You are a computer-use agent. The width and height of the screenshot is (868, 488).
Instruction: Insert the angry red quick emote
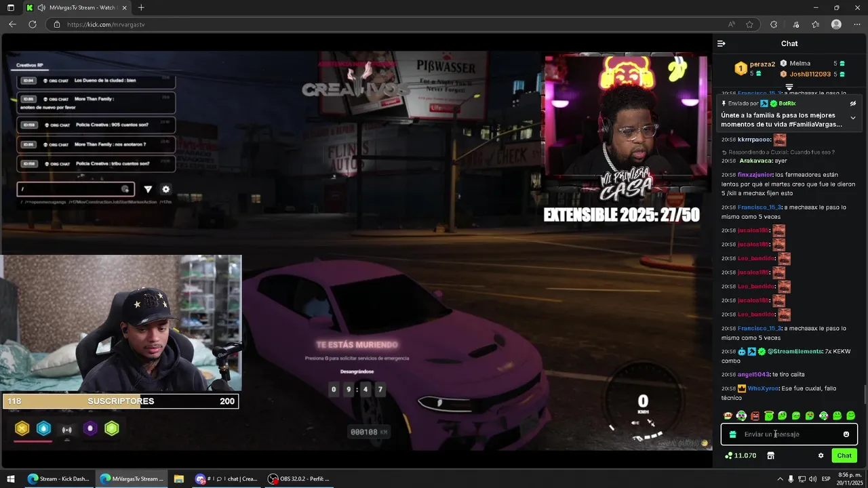point(755,415)
